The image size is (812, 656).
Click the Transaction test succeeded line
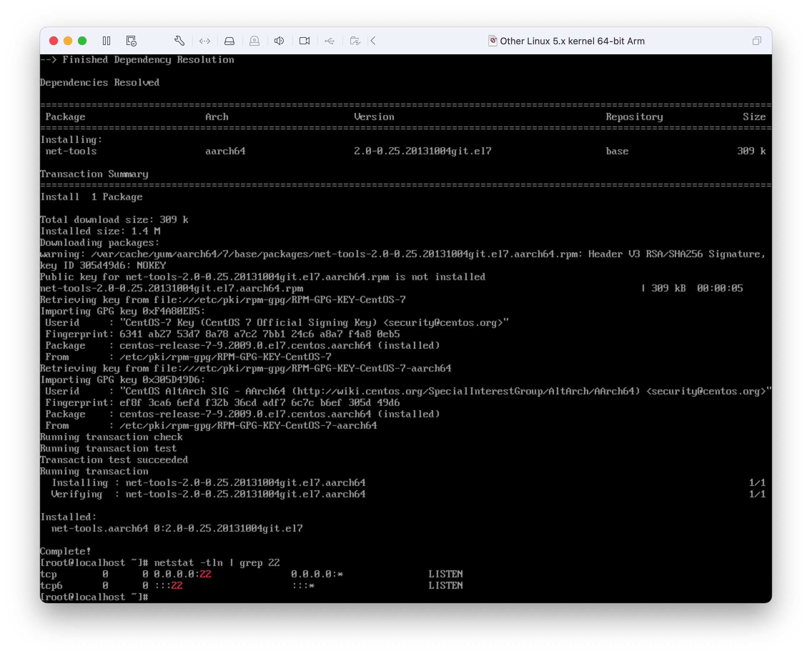pos(114,460)
